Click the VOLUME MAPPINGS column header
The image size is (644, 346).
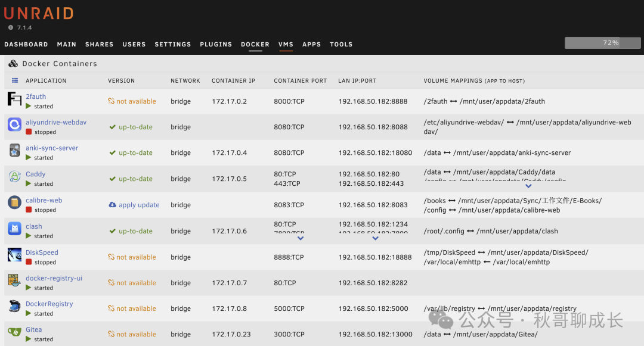pos(474,81)
